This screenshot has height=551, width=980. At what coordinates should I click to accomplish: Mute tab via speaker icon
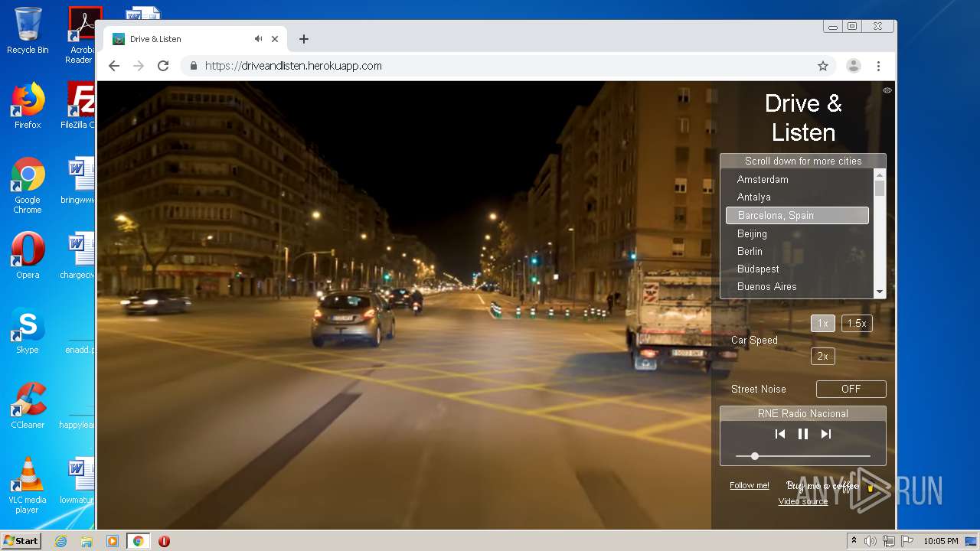(259, 39)
